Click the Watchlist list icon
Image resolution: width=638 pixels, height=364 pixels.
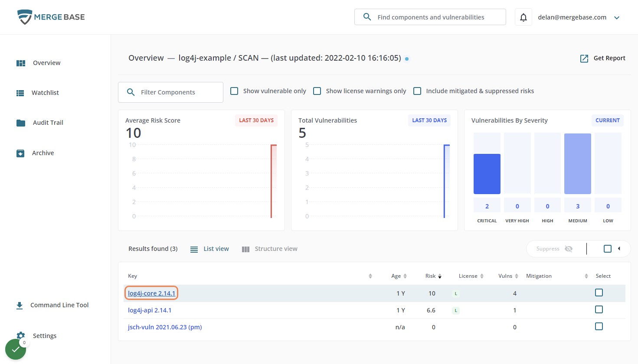tap(20, 93)
